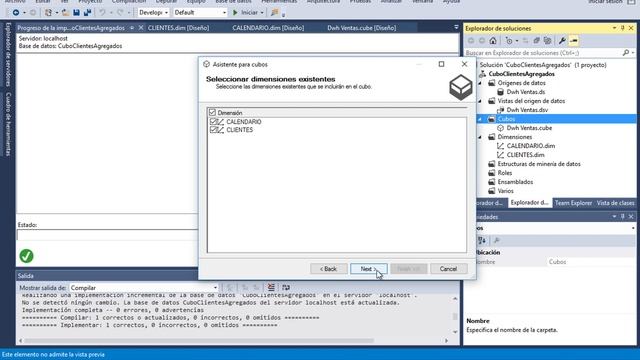Click the Collapse All icon in Solution Explorer
This screenshot has height=360, width=640.
tap(536, 40)
